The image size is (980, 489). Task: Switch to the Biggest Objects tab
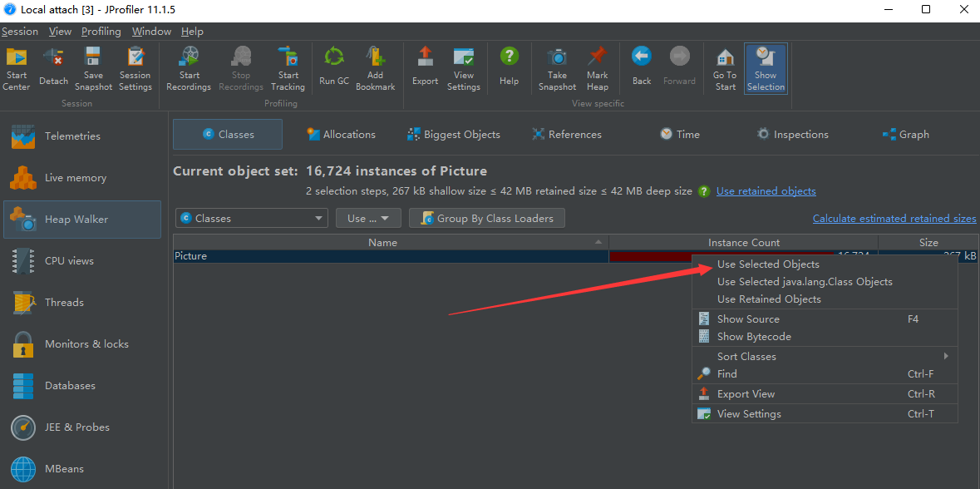[x=453, y=135]
